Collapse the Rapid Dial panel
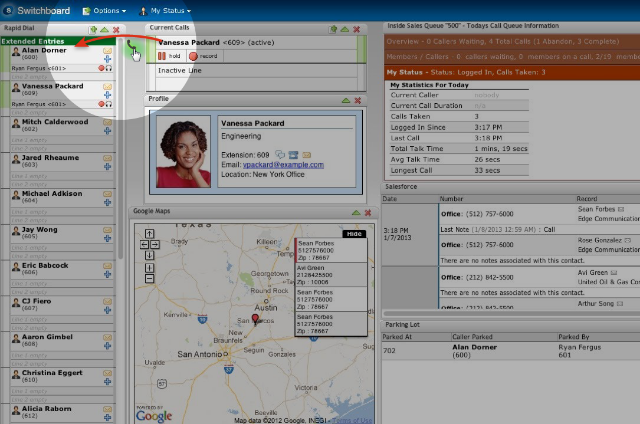This screenshot has height=424, width=640. (x=104, y=29)
